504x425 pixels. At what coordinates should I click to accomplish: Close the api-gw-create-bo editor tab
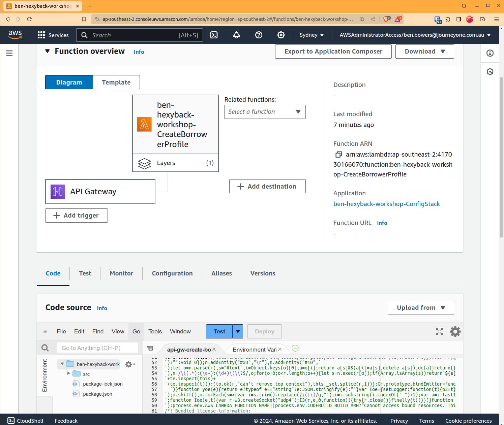click(x=214, y=350)
